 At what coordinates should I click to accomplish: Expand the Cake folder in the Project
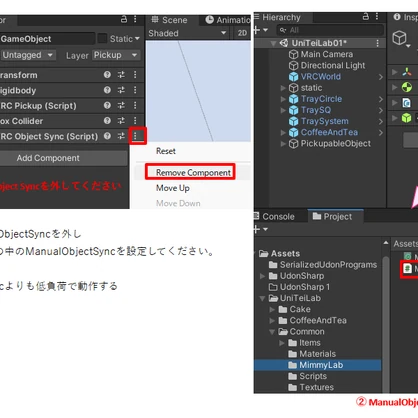pos(272,310)
